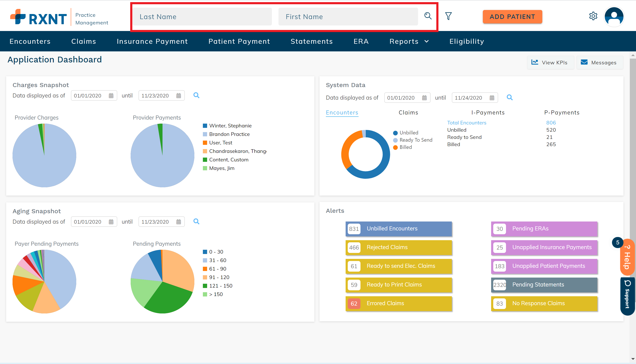Screen dimensions: 636x364
Task: Select Insurance Payment in the navigation bar
Action: [x=152, y=41]
